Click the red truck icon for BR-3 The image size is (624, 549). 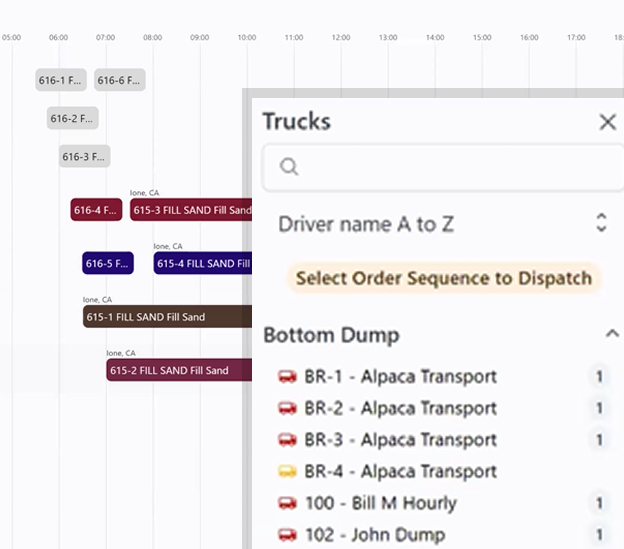pyautogui.click(x=287, y=440)
